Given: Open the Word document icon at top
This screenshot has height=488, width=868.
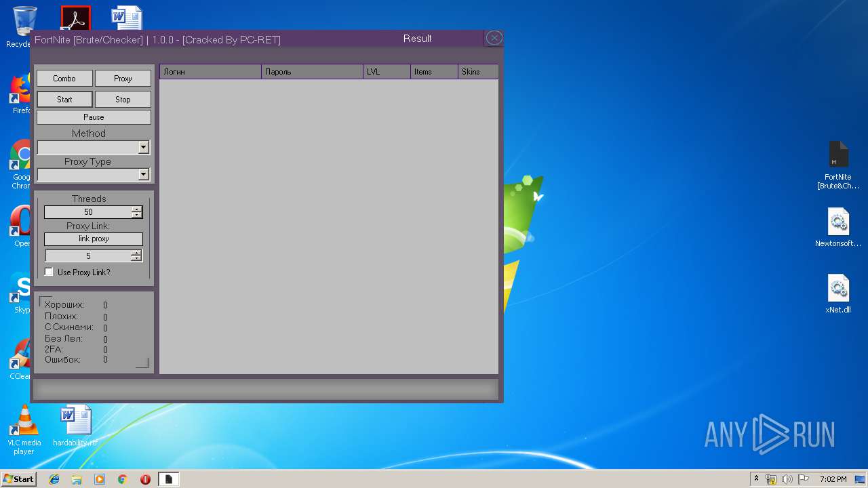Looking at the screenshot, I should 127,19.
